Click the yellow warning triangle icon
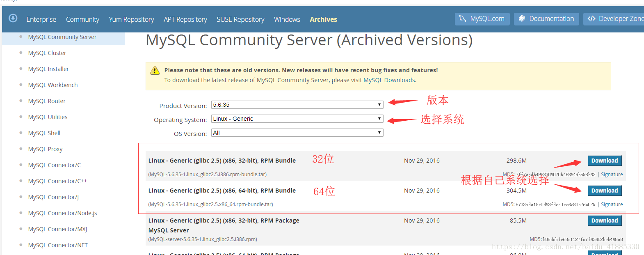Screen dimensions: 644x255 155,71
